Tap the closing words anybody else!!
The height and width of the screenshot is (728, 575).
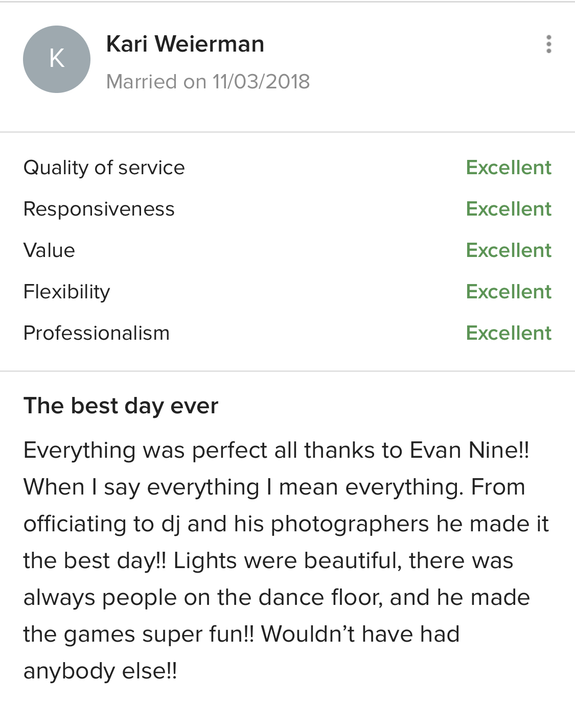point(100,671)
